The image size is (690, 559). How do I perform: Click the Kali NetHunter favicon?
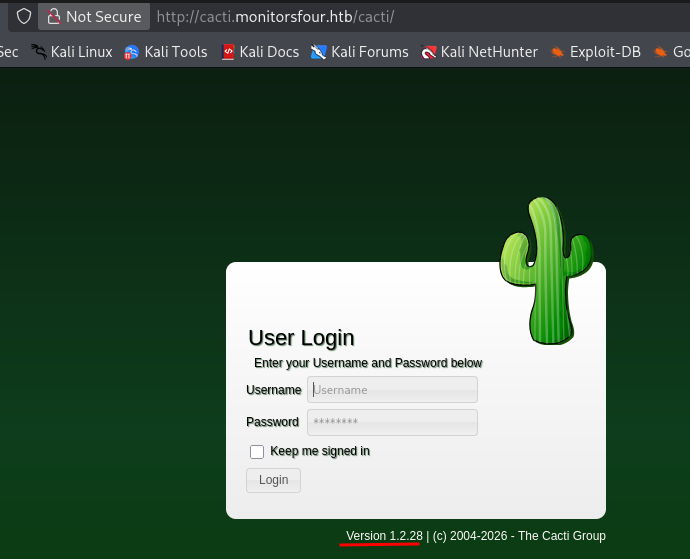(x=429, y=52)
